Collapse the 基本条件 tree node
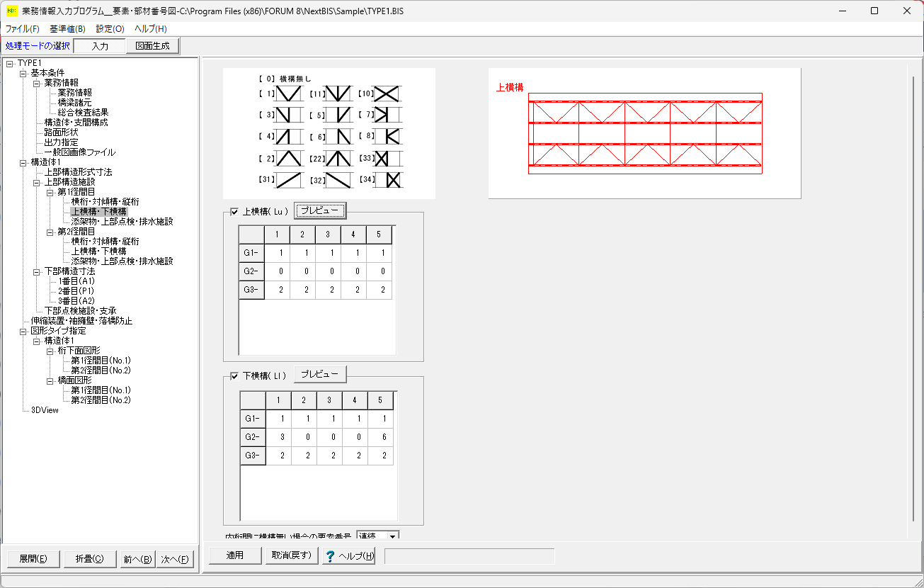 [23, 73]
